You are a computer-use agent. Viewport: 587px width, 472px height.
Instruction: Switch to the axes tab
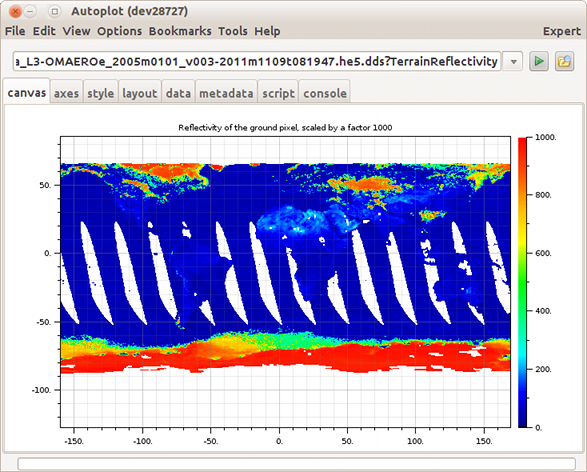(66, 93)
